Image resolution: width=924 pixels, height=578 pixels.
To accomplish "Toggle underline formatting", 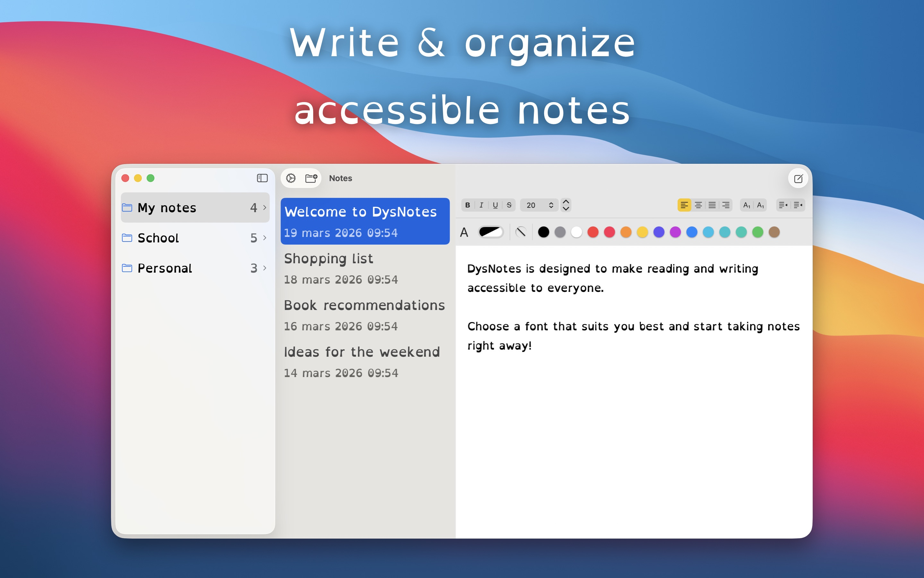I will [495, 205].
